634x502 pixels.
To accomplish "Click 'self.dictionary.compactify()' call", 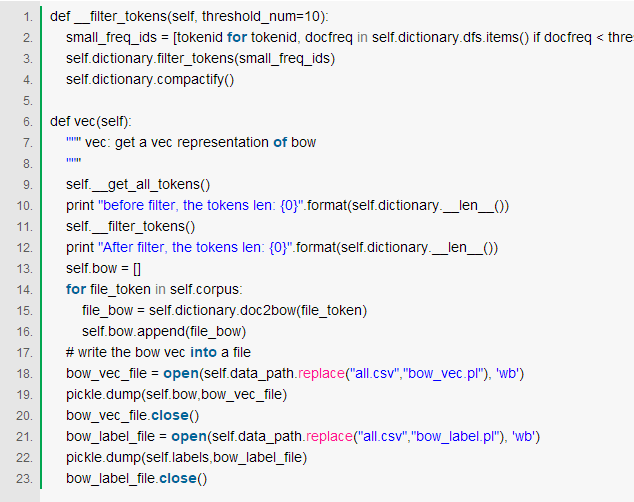I will click(150, 79).
